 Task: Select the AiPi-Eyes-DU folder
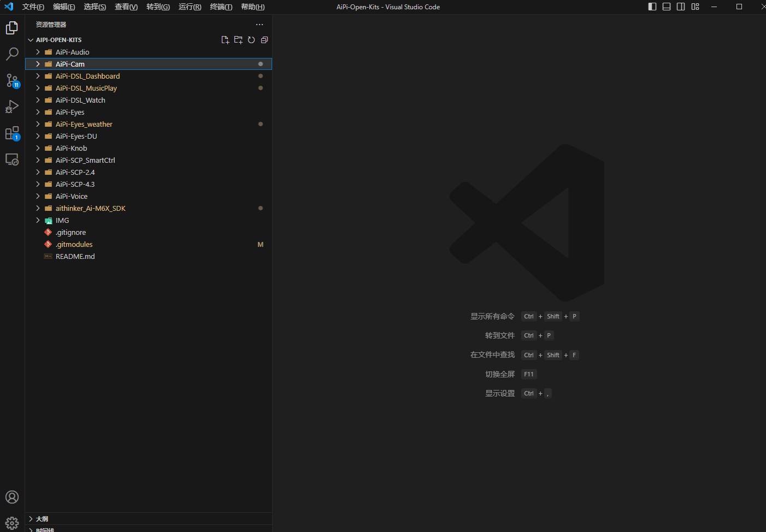149,136
